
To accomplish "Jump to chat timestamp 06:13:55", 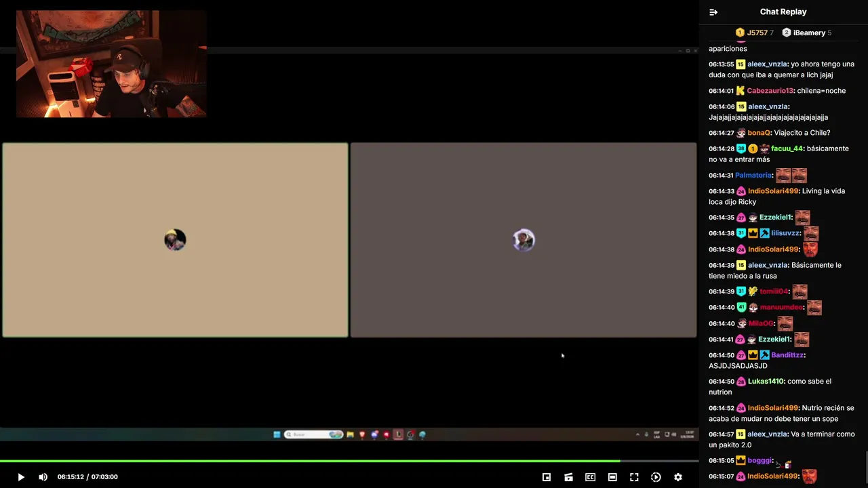I will point(722,64).
